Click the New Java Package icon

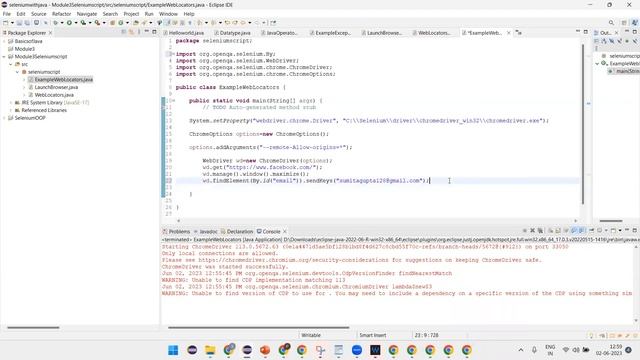(112, 23)
